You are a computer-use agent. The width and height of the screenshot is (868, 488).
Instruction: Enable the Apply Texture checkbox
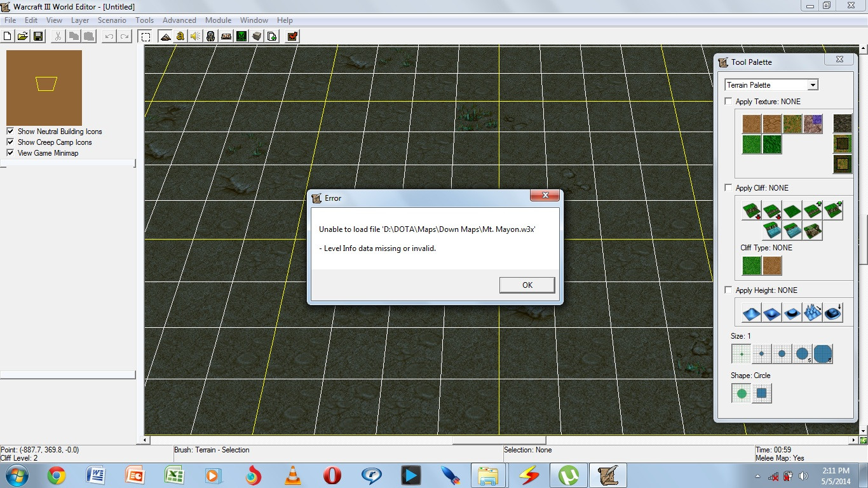coord(729,101)
